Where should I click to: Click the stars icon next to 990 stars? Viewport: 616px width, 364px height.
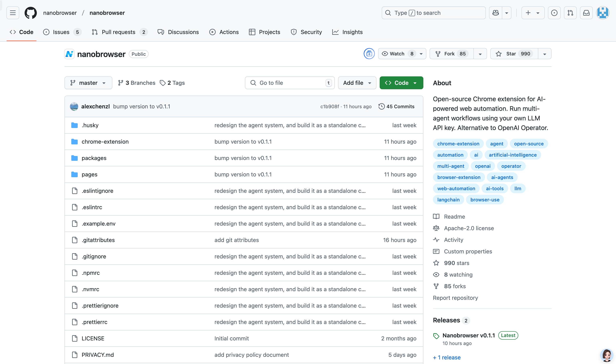click(436, 263)
